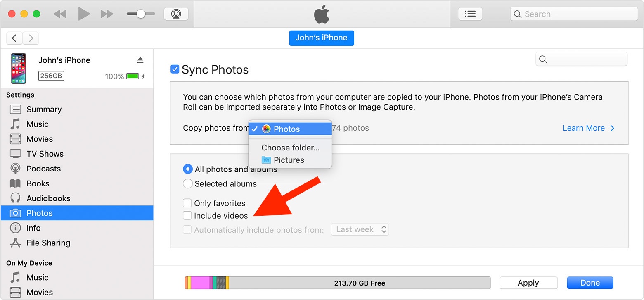Open the Info section from the sidebar
This screenshot has height=300, width=644.
(33, 228)
